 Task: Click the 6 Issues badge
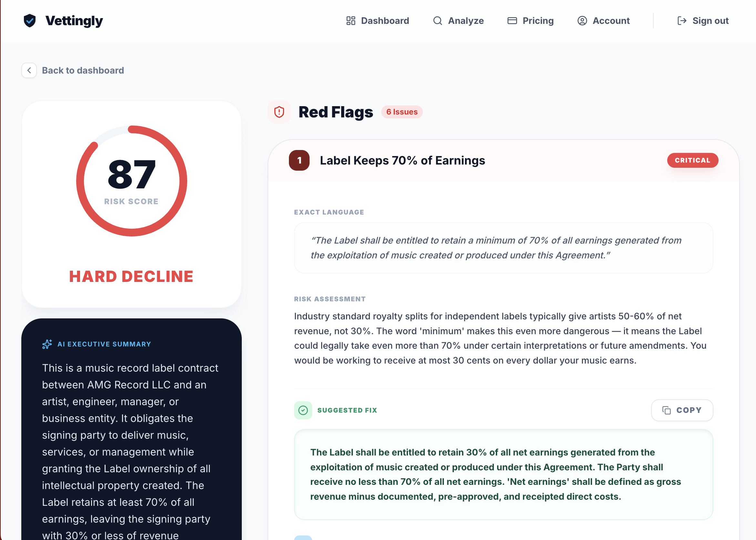[x=402, y=112]
